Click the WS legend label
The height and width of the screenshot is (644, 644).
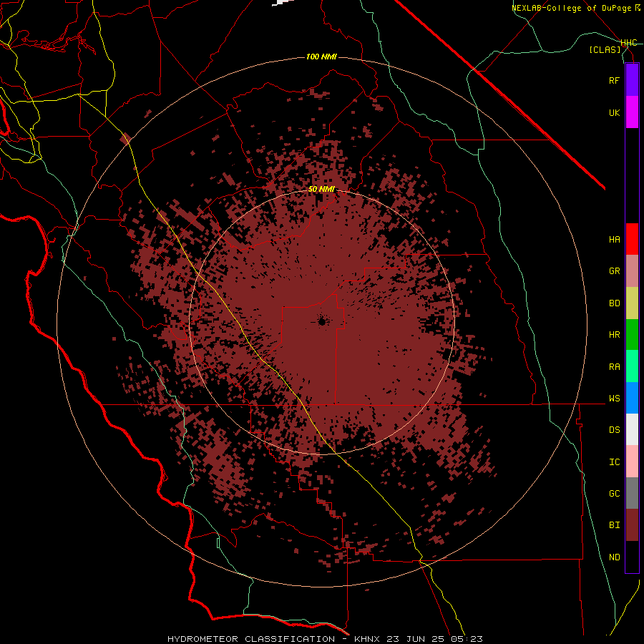pos(614,399)
